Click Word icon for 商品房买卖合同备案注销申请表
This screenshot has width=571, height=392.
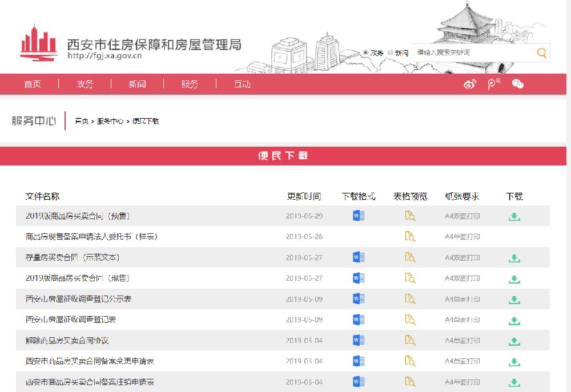tap(359, 382)
